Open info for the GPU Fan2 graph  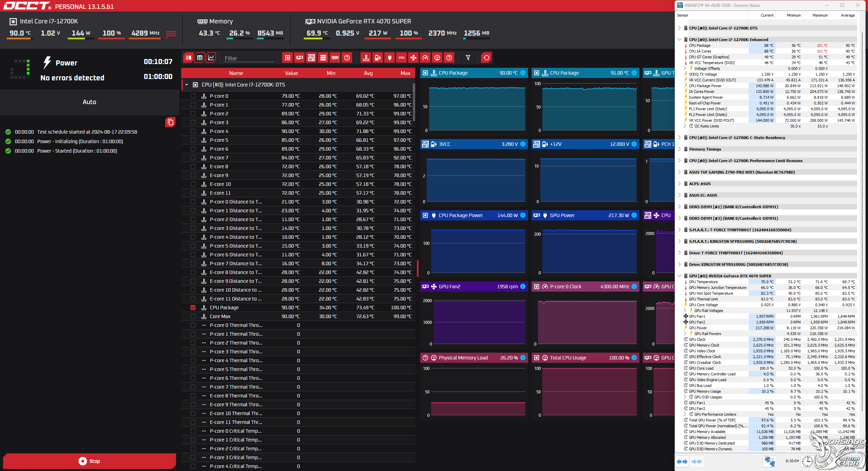[523, 287]
